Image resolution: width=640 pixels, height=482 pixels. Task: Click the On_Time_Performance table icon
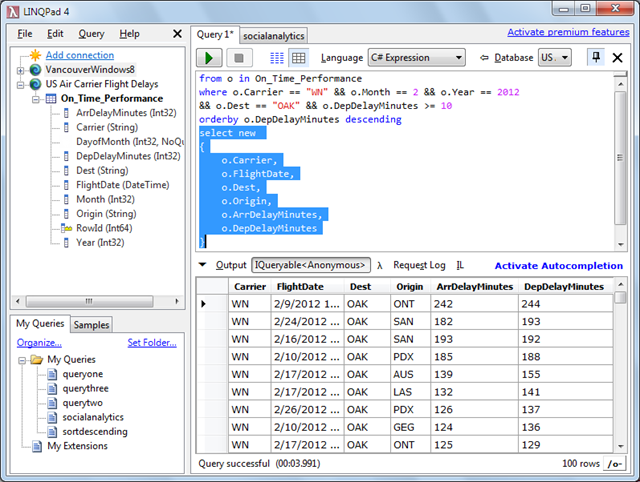pyautogui.click(x=51, y=98)
